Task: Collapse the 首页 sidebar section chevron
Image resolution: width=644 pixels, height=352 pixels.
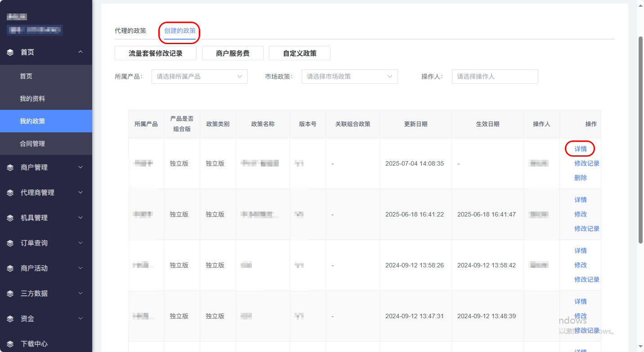Action: coord(80,52)
